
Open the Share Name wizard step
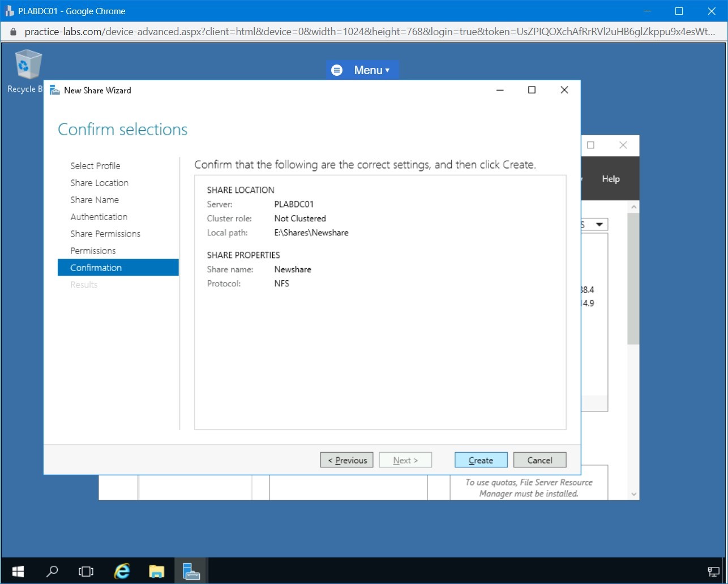click(95, 200)
